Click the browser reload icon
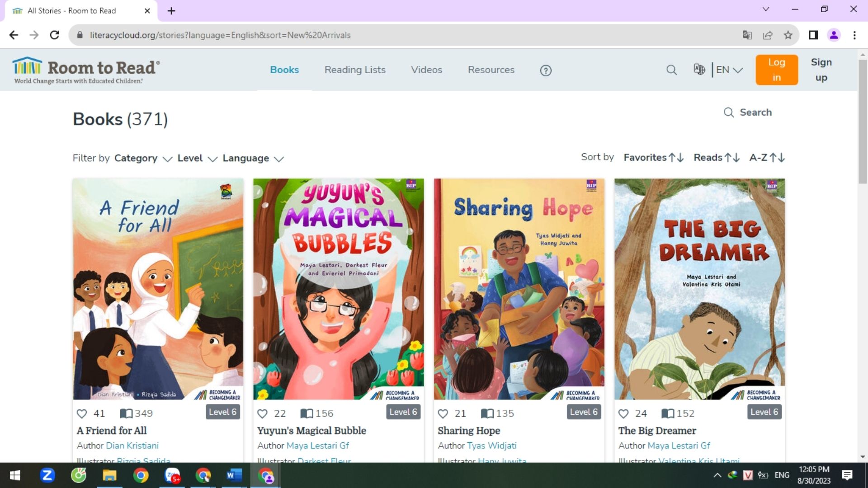This screenshot has width=868, height=488. point(55,35)
